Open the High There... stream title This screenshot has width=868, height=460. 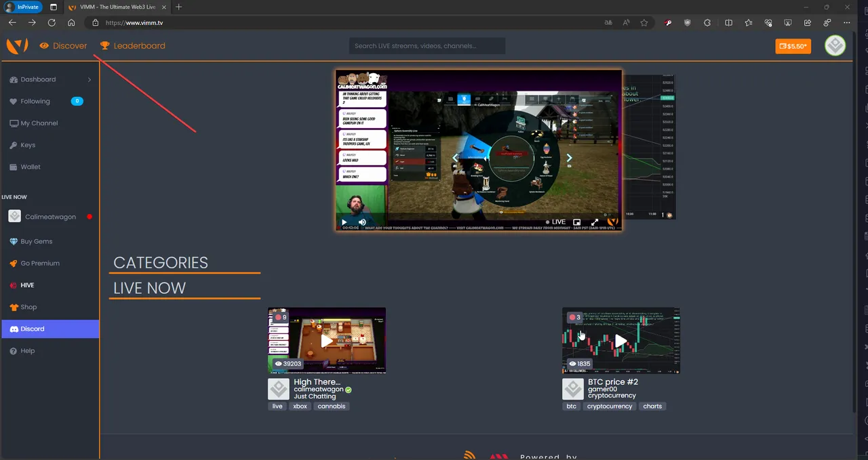(x=317, y=382)
